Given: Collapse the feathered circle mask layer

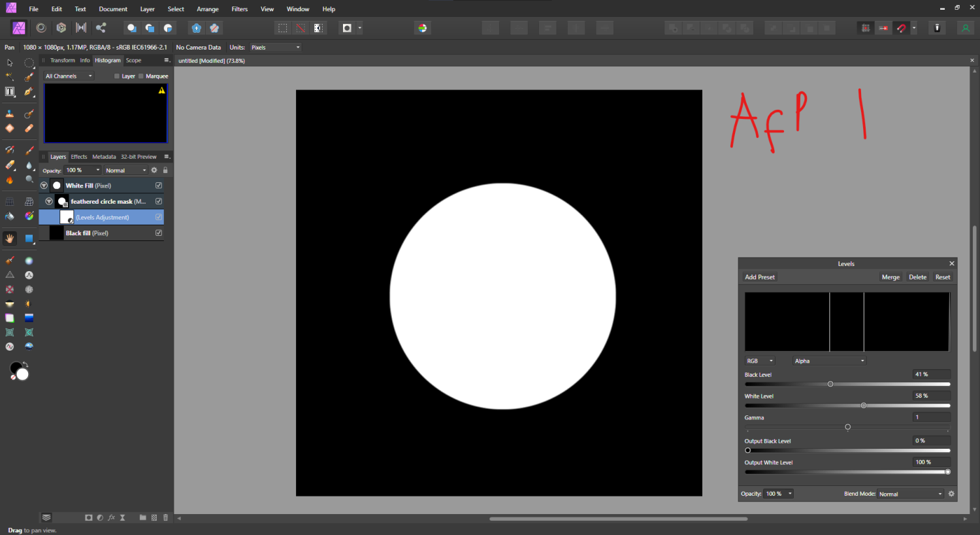Looking at the screenshot, I should [x=49, y=201].
